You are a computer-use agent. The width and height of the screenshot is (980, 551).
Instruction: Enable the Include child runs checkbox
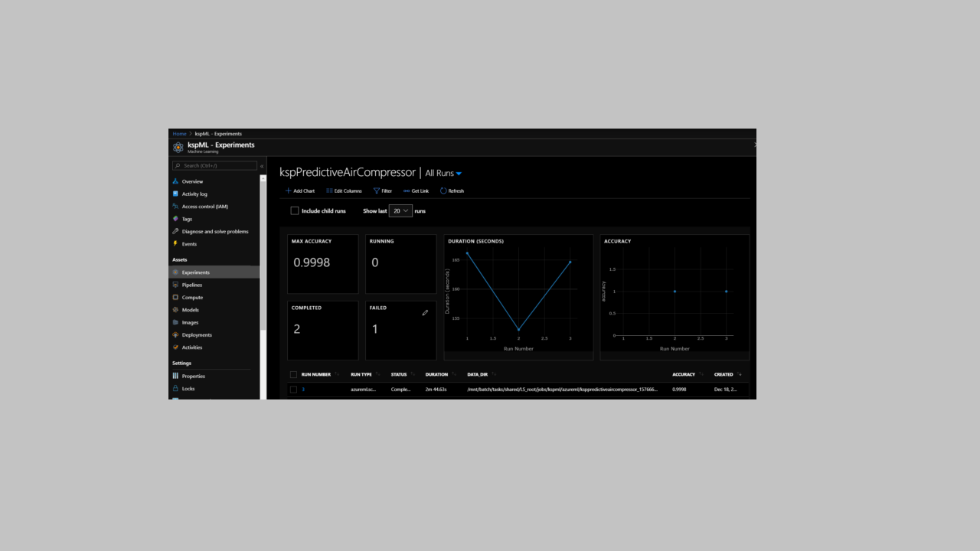[x=295, y=210]
